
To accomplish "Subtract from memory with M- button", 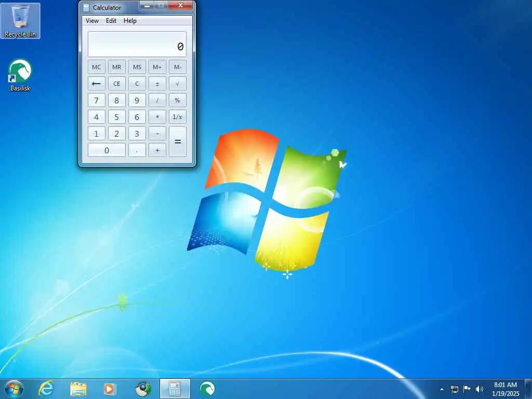I will pyautogui.click(x=178, y=67).
